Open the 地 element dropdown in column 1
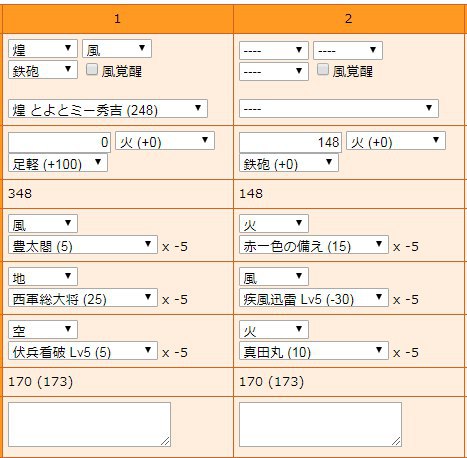The height and width of the screenshot is (458, 467). (43, 276)
